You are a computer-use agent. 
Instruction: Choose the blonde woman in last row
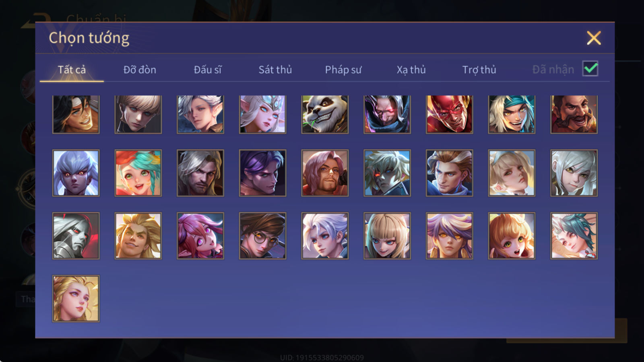tap(76, 298)
